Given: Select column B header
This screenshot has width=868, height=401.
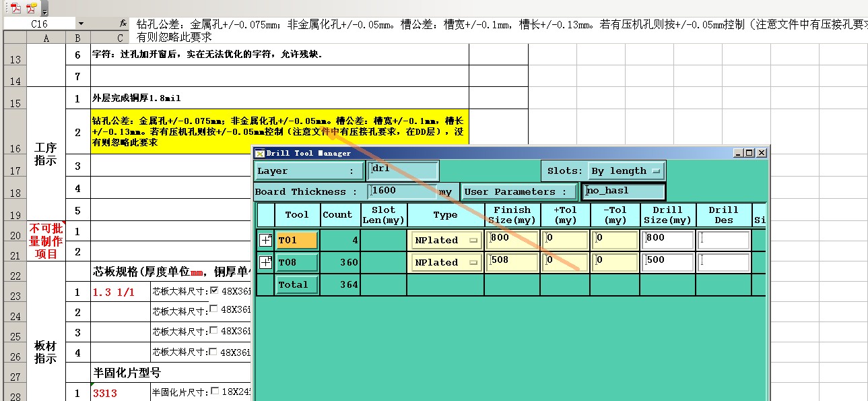Looking at the screenshot, I should click(77, 38).
